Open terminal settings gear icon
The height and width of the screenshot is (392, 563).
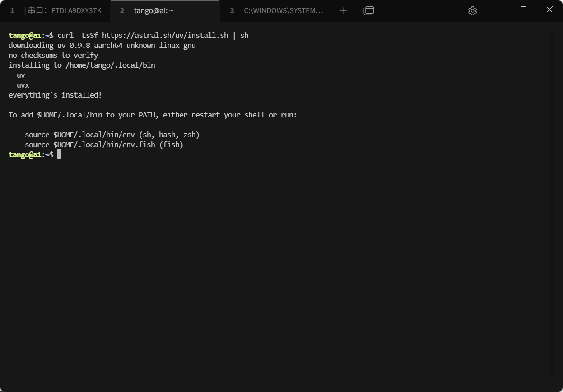[x=472, y=11]
